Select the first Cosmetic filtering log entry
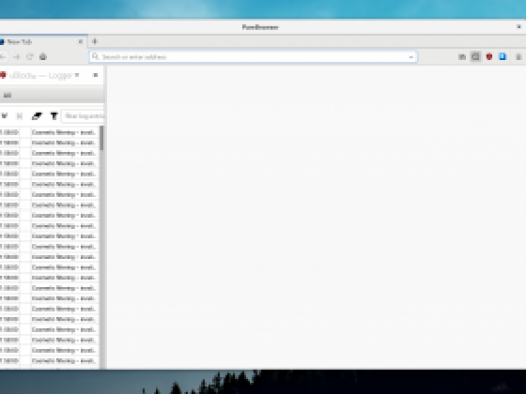Viewport: 526px width, 394px height. [x=50, y=132]
